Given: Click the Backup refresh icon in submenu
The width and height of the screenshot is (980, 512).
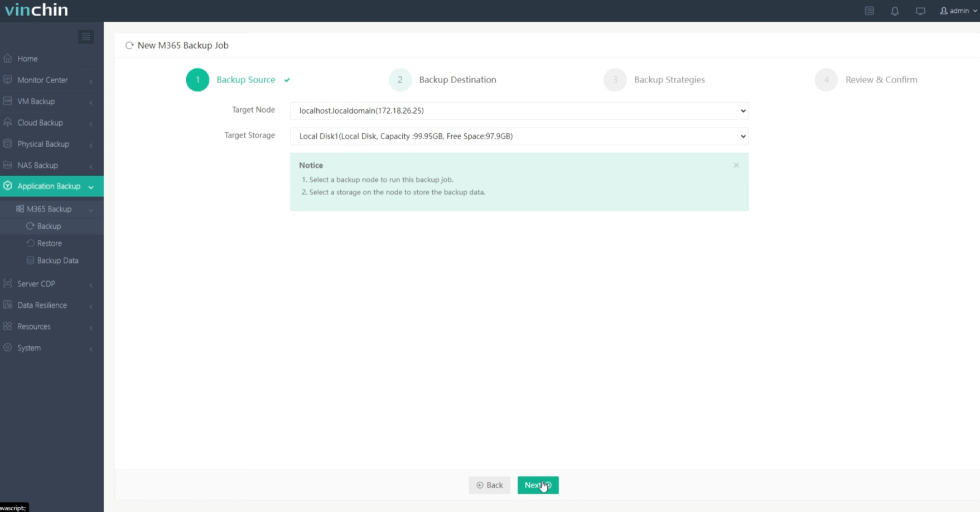Looking at the screenshot, I should pyautogui.click(x=30, y=226).
